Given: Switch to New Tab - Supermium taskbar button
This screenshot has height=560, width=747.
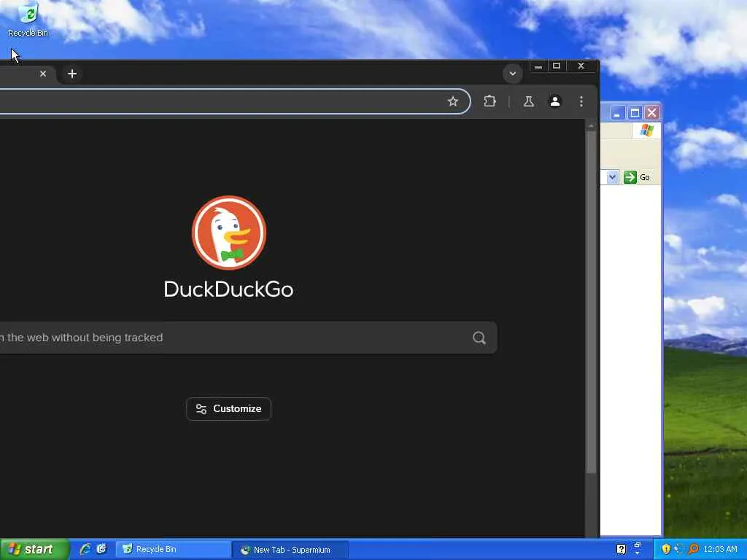Looking at the screenshot, I should 290,550.
